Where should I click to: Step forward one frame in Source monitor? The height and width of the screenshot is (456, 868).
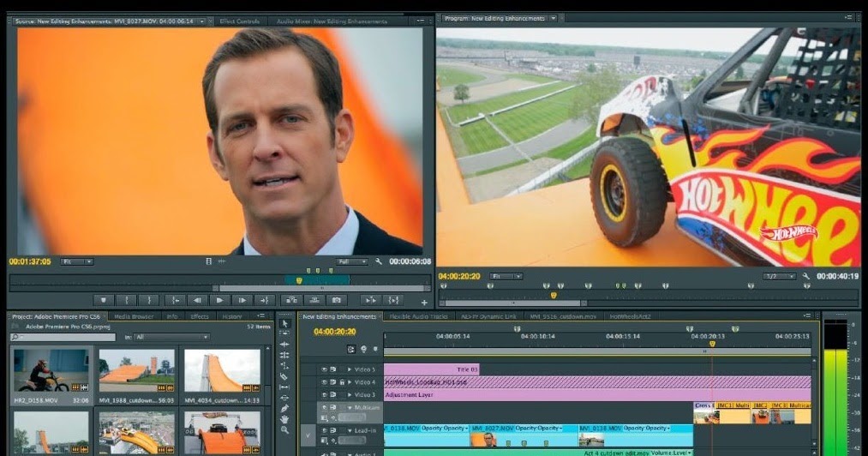tap(242, 300)
